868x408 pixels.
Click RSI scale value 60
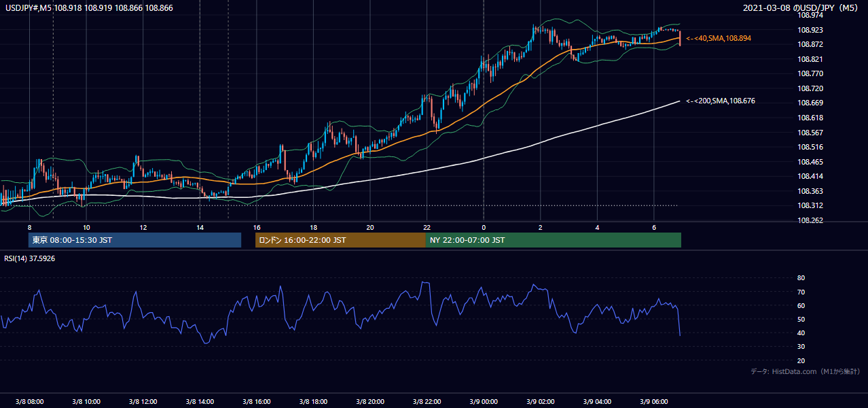801,305
